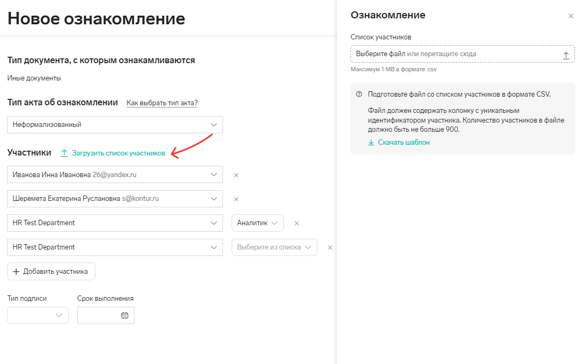Remove last HR Test Department row
The height and width of the screenshot is (364, 588).
[330, 248]
